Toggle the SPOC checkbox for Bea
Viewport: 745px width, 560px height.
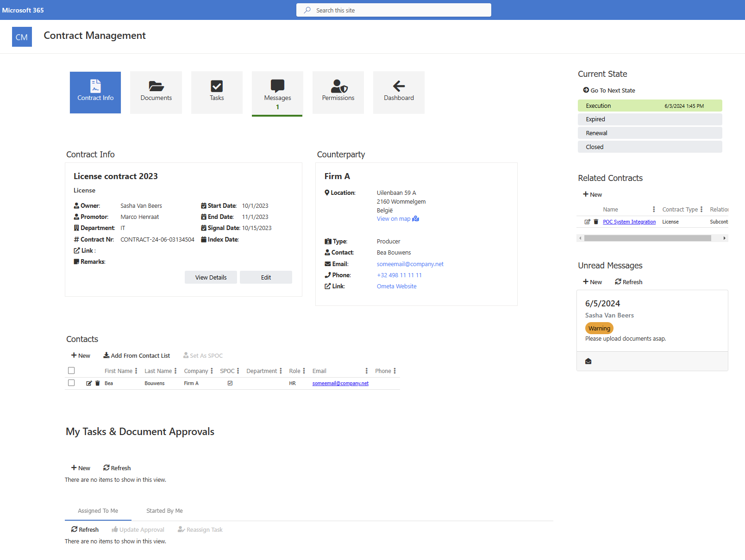point(230,383)
